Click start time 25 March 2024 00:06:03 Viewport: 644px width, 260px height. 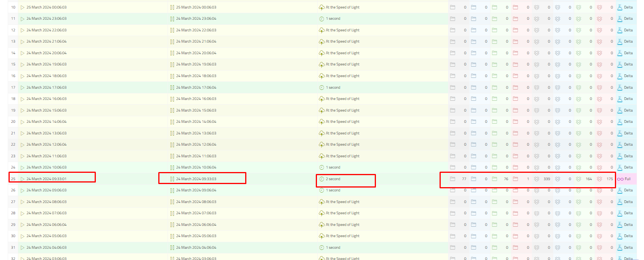click(47, 7)
